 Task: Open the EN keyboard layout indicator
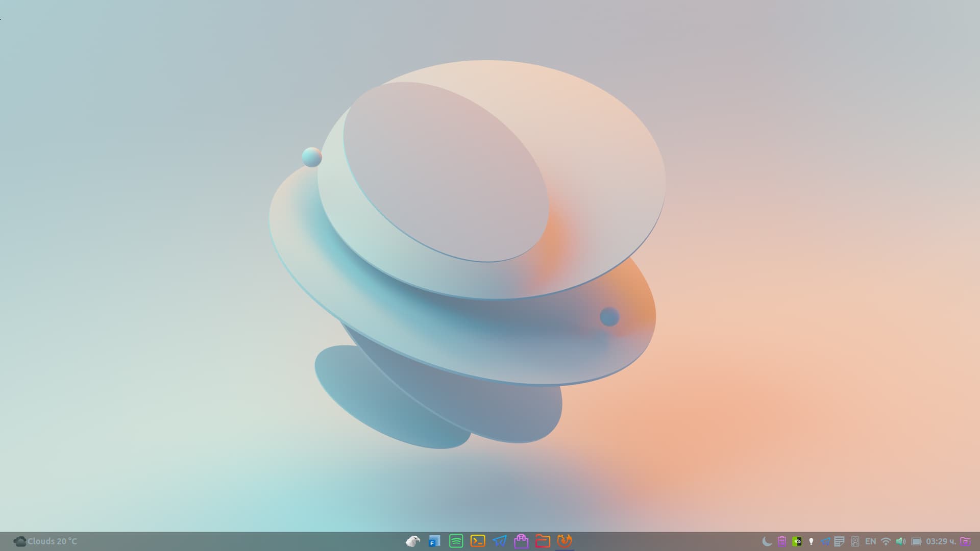[870, 541]
